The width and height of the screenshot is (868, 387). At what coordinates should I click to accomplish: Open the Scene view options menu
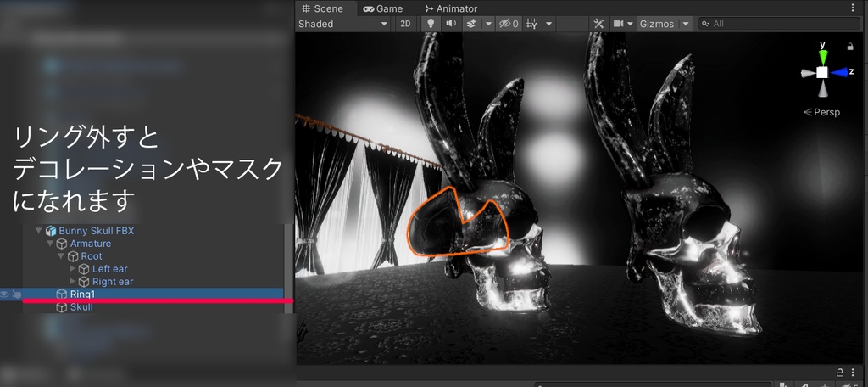coord(853,8)
